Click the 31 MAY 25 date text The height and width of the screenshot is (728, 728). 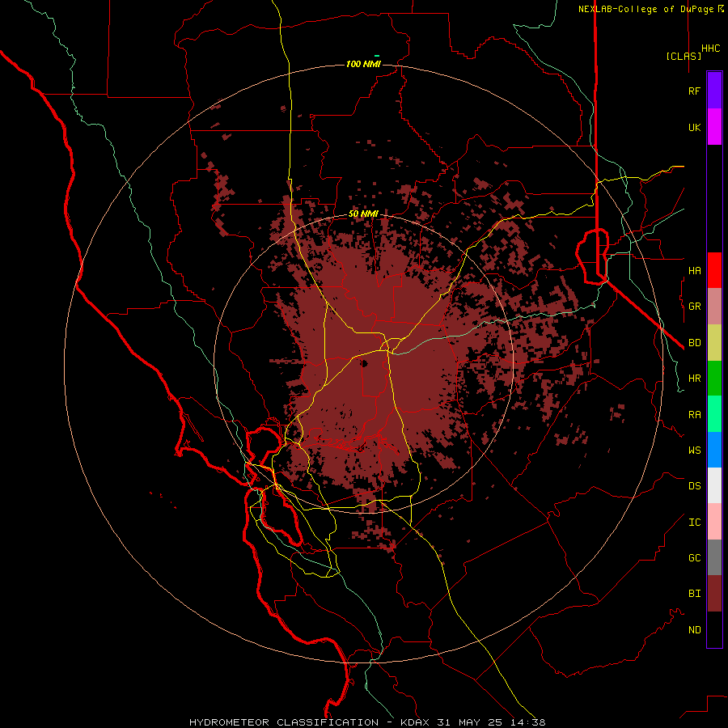(x=470, y=722)
